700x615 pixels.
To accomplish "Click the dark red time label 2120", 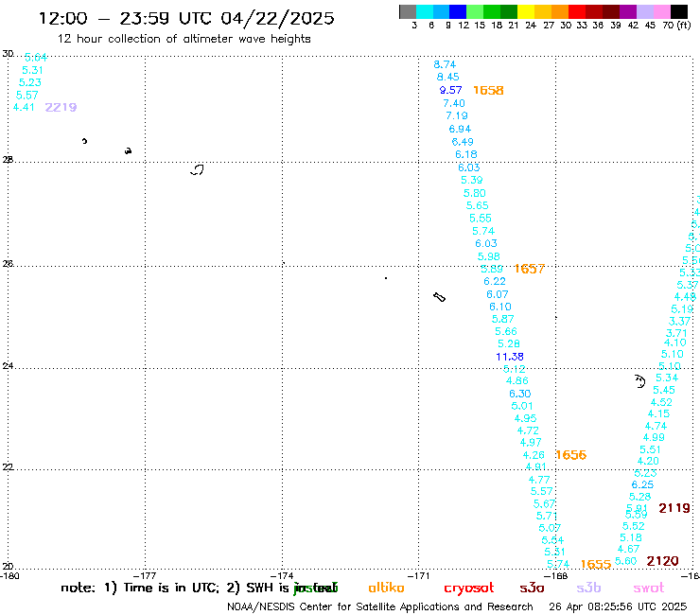I will (x=663, y=561).
